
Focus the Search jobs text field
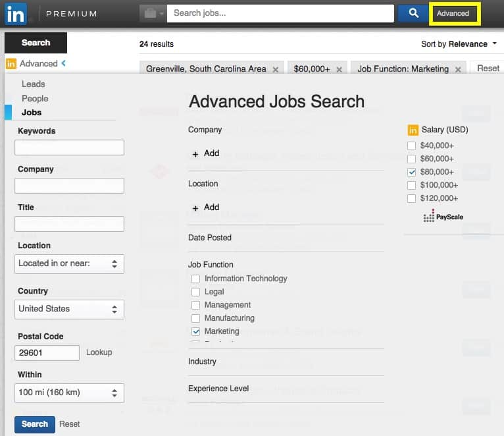coord(280,13)
